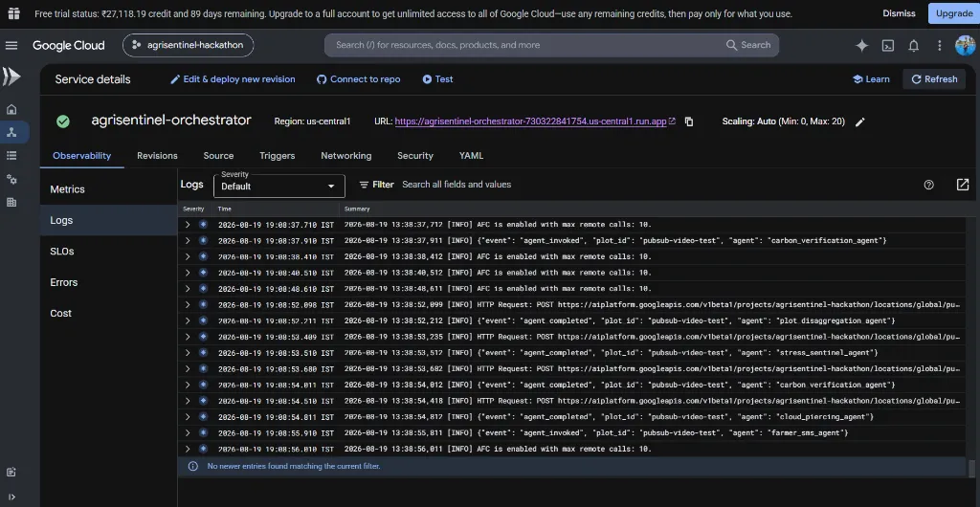Image resolution: width=980 pixels, height=507 pixels.
Task: Open the agrisentinel-hackathon project picker
Action: pos(189,45)
